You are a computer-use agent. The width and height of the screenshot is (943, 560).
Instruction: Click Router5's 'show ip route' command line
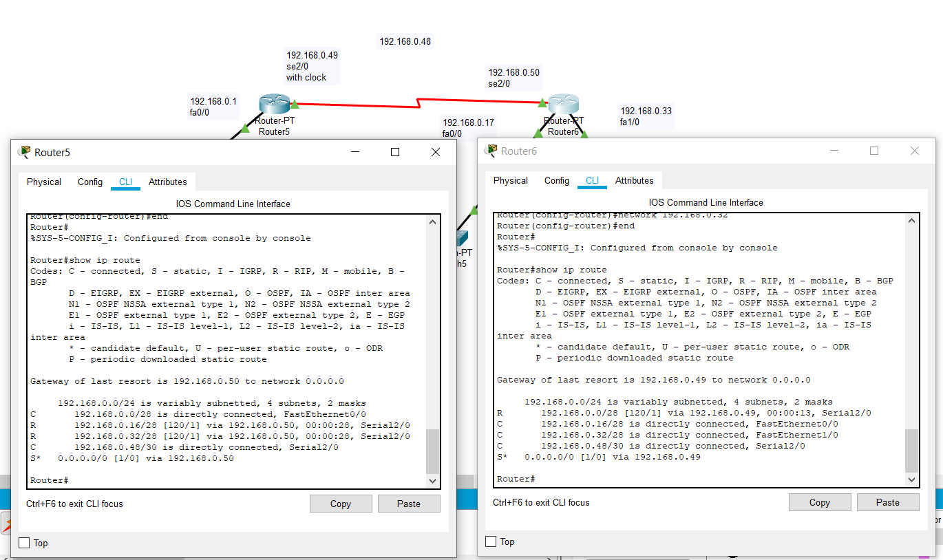(85, 260)
